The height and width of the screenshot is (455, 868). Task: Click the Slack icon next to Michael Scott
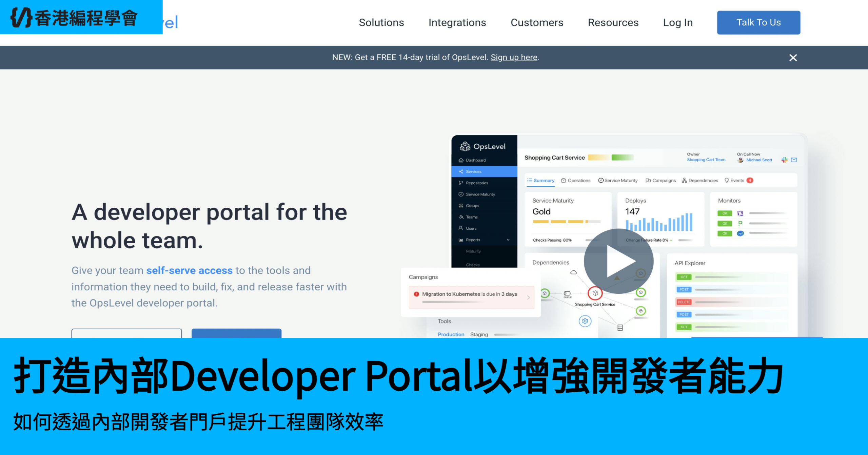coord(784,160)
